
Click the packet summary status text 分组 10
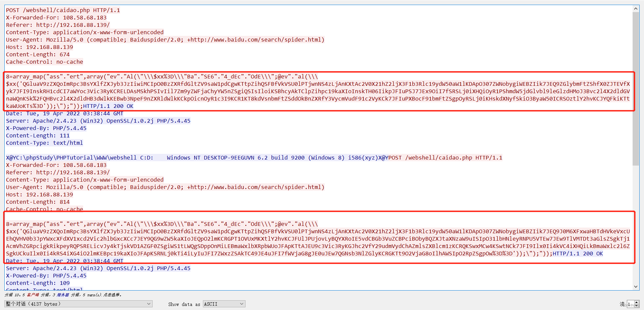coord(63,295)
